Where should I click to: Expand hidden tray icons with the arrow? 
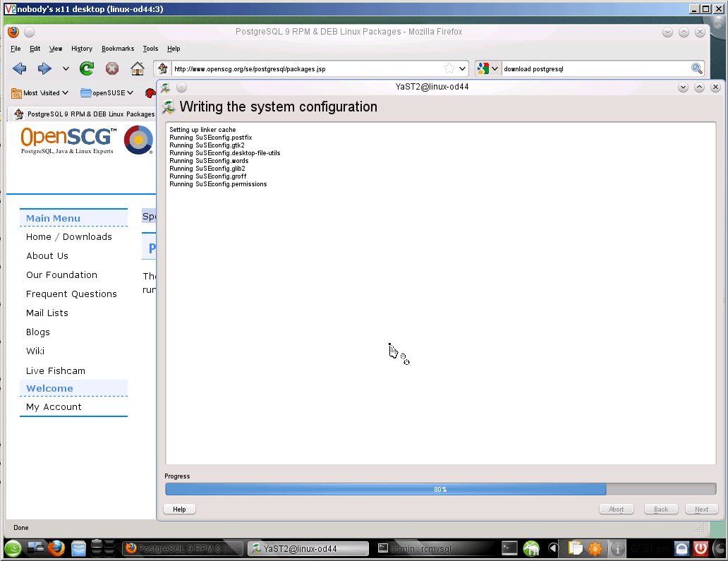(552, 549)
